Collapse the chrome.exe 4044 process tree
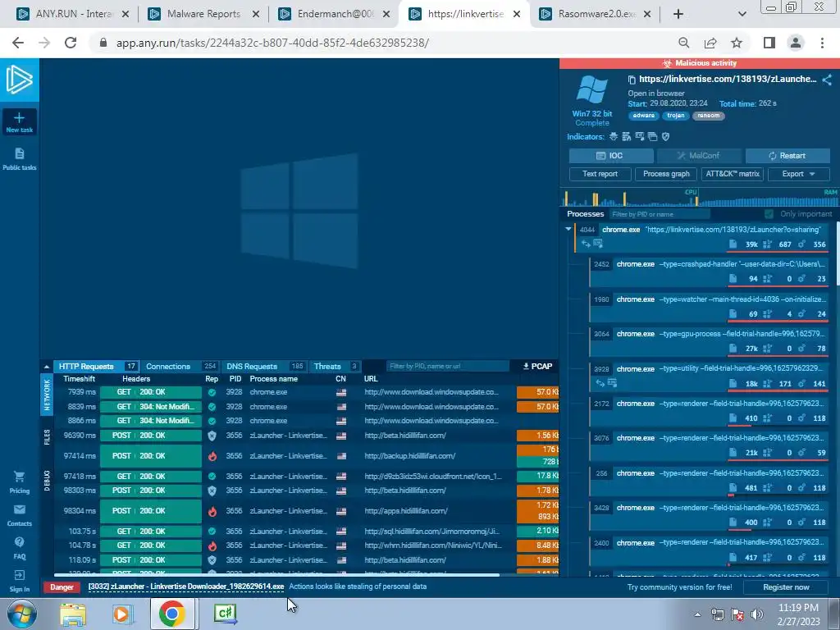 point(568,229)
